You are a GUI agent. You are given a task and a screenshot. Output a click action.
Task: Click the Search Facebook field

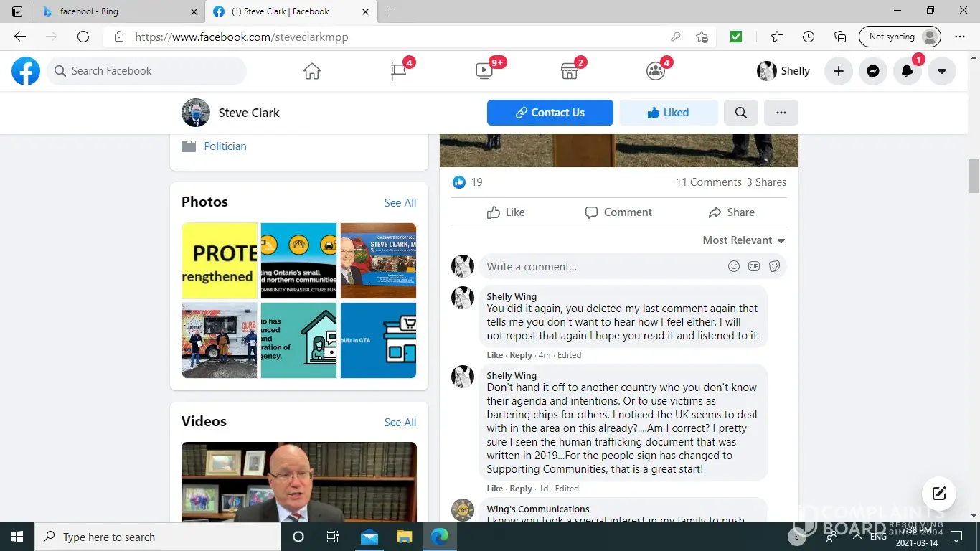tap(146, 71)
